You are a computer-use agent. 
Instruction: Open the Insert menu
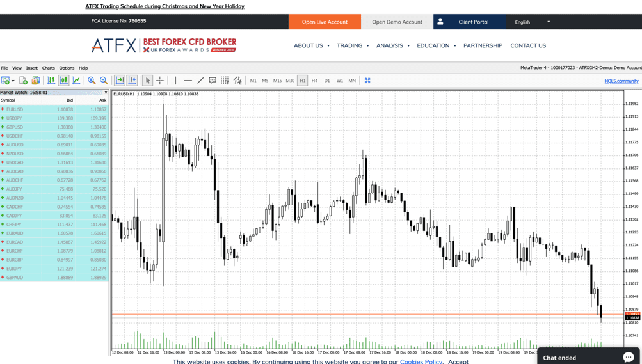tap(31, 68)
